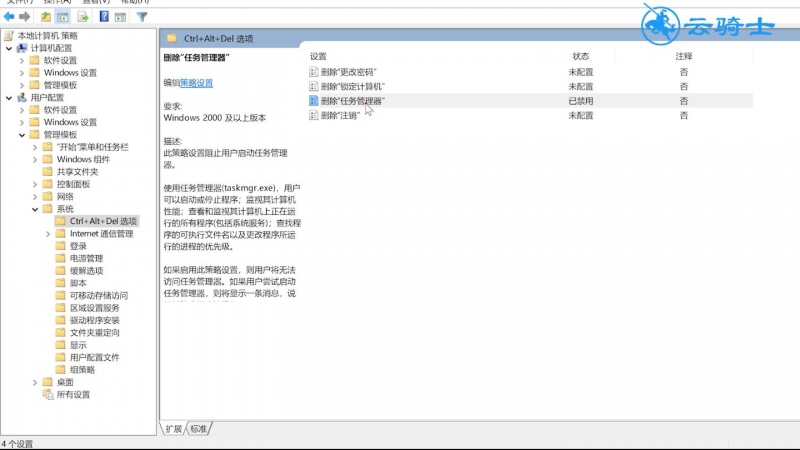The width and height of the screenshot is (800, 450).
Task: Select 文件夹重定向 in the tree
Action: pos(94,333)
